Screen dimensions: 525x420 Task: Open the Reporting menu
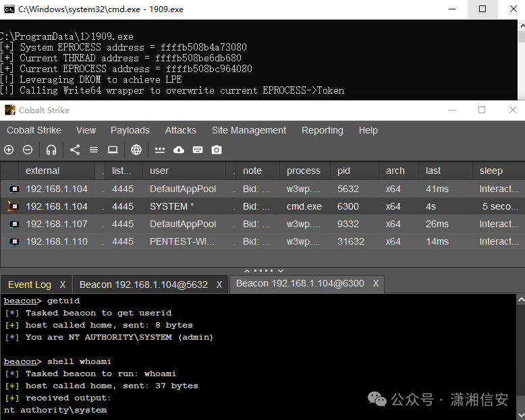tap(322, 130)
